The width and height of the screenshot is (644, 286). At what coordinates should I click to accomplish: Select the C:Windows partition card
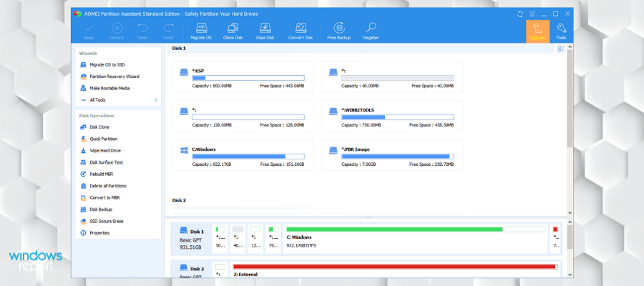tap(243, 155)
